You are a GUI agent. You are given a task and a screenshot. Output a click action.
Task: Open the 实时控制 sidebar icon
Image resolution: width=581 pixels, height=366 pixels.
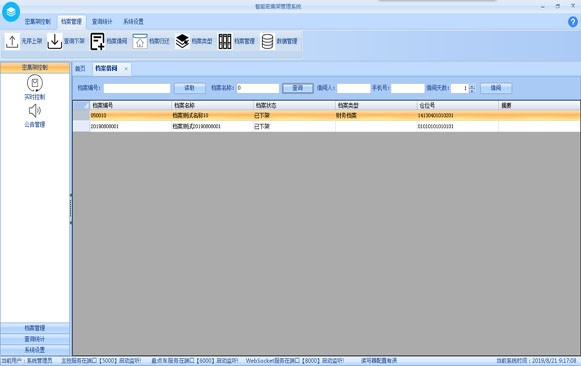pos(35,83)
